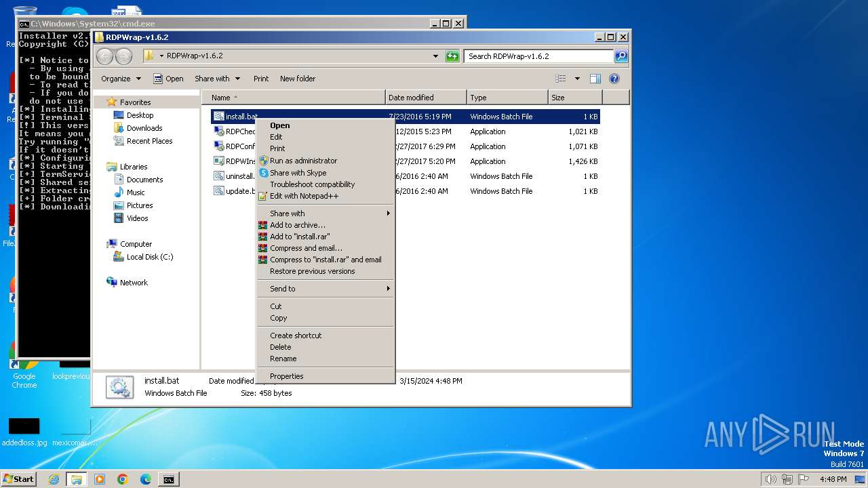Click the uninstall.bat file icon

219,176
